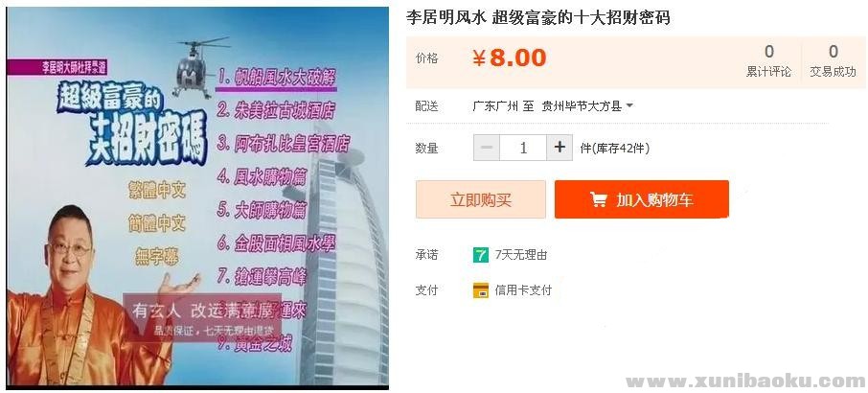This screenshot has width=868, height=393.
Task: Click the ¥8.00 price
Action: [x=510, y=58]
